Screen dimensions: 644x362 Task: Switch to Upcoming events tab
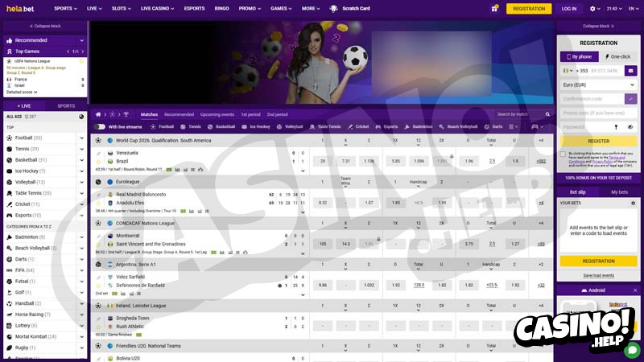coord(217,114)
